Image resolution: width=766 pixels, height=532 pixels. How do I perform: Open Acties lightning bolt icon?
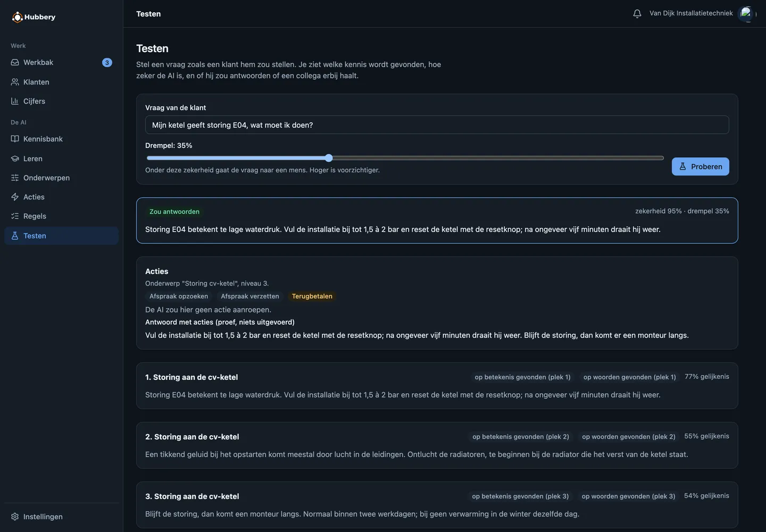(15, 197)
